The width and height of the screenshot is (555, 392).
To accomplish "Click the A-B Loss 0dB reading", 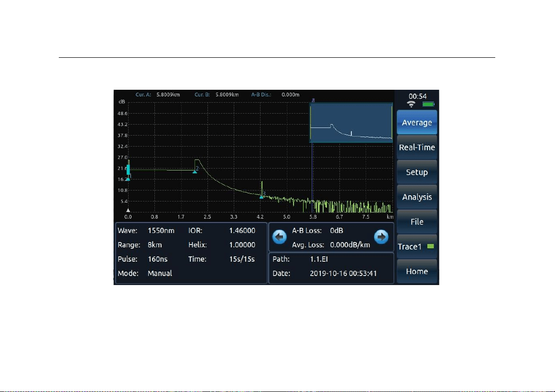I will tap(337, 231).
